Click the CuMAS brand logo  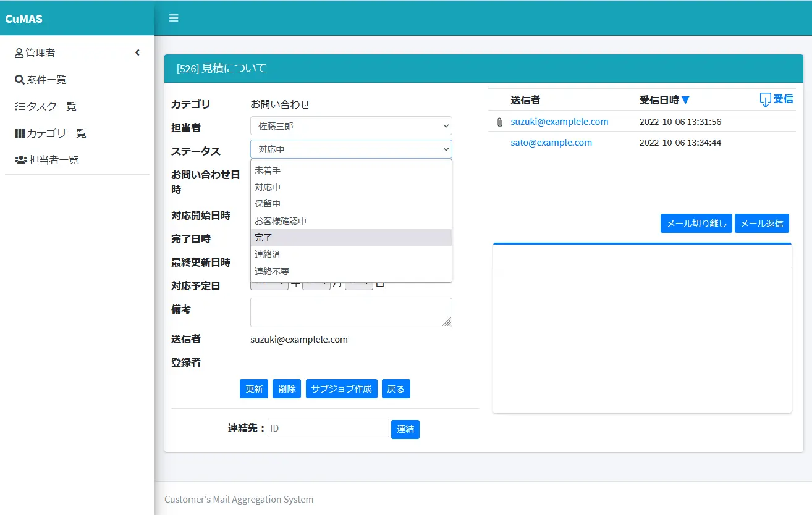pos(24,19)
